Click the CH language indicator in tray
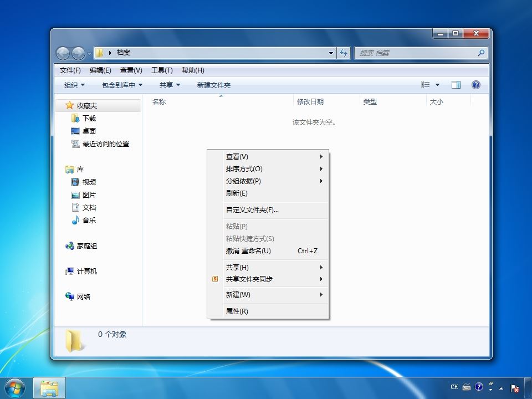The height and width of the screenshot is (399, 532). [x=454, y=387]
